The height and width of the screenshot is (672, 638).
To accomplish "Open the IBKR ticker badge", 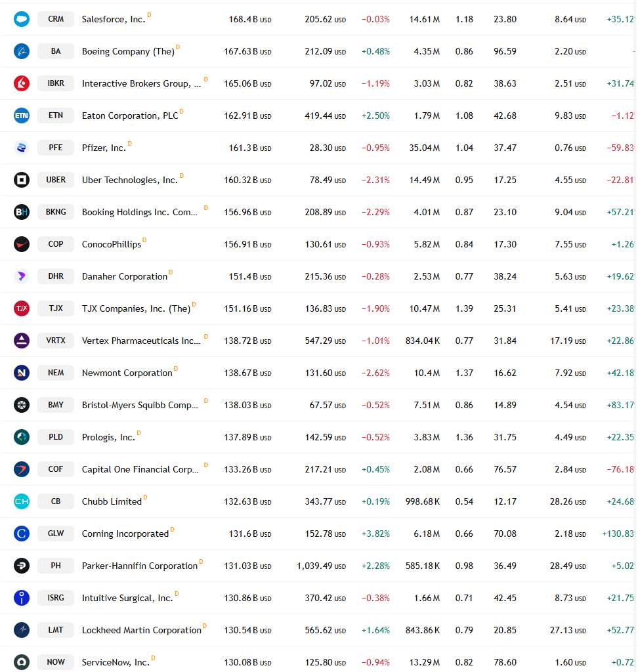I will click(56, 83).
